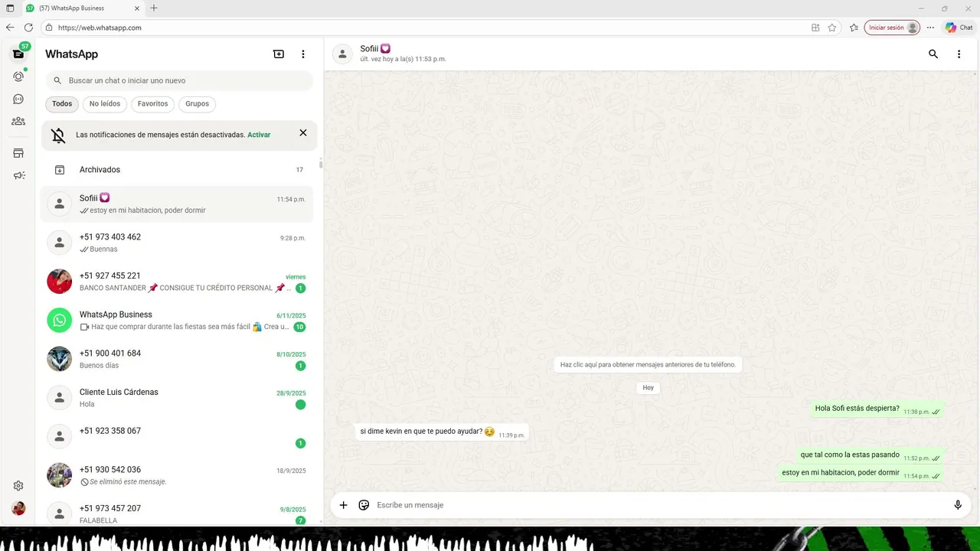Open chat list menu three dots

click(303, 54)
